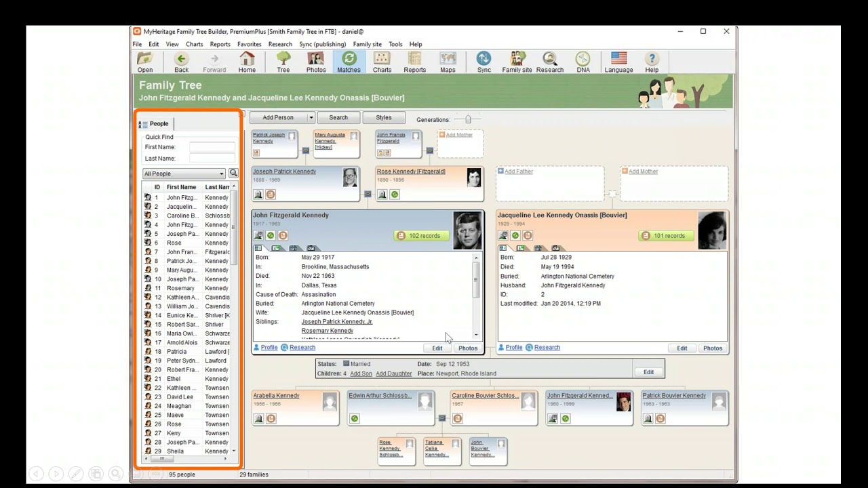The height and width of the screenshot is (488, 868).
Task: Start Sync from the toolbar
Action: click(x=484, y=62)
